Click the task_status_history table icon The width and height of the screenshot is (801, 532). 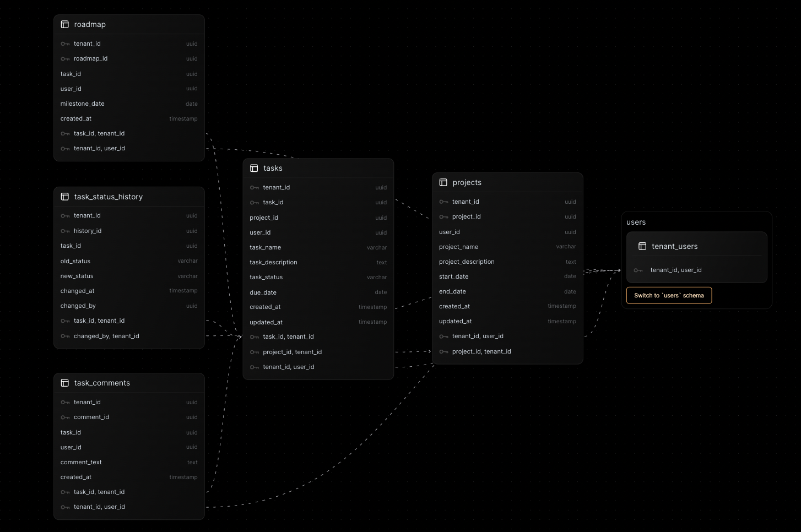point(64,197)
